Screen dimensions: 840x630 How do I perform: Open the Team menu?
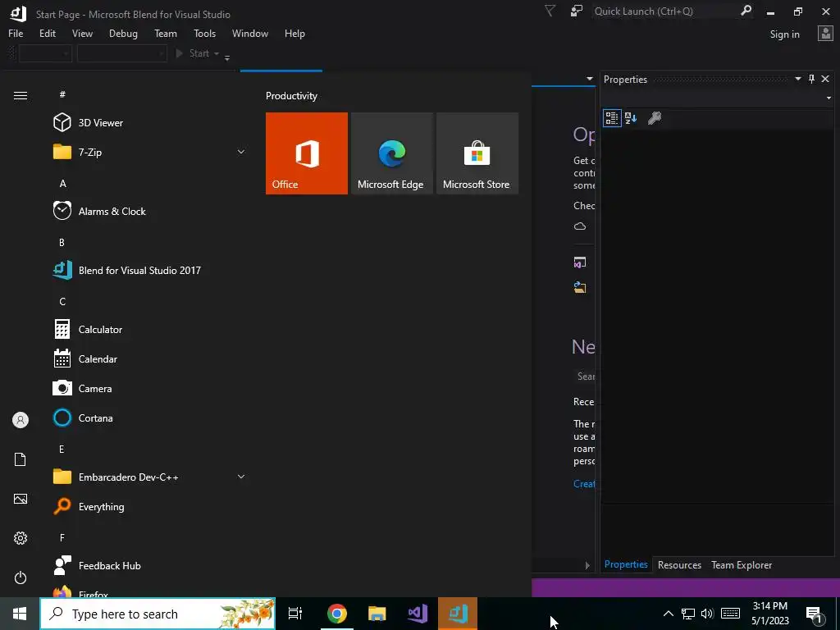pyautogui.click(x=166, y=33)
